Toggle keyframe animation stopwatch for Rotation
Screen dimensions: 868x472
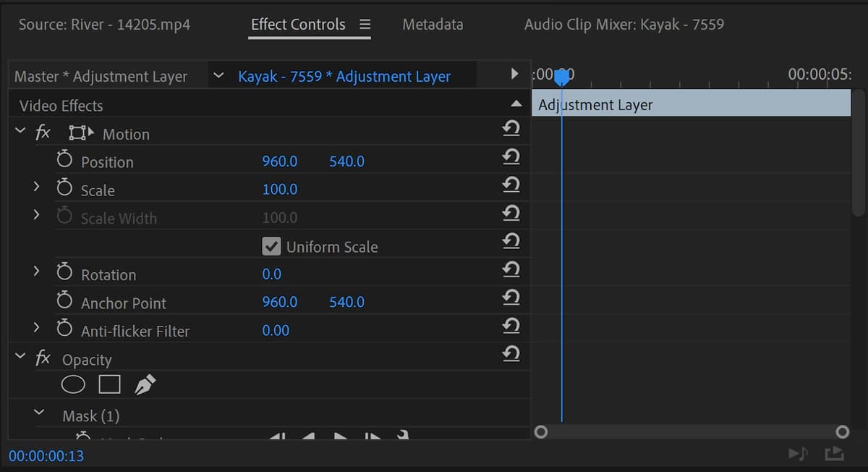pos(64,274)
